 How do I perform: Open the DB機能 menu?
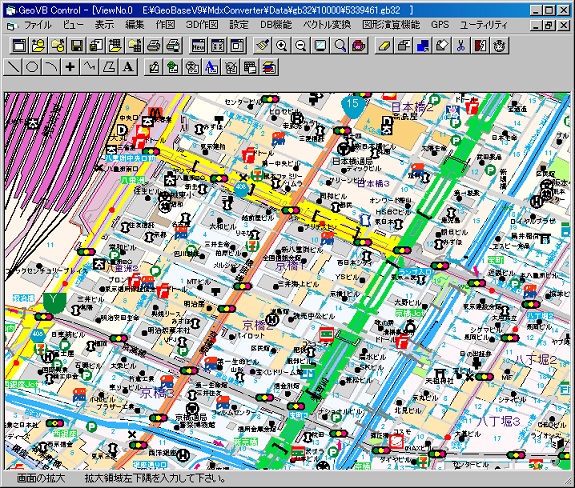click(x=276, y=25)
